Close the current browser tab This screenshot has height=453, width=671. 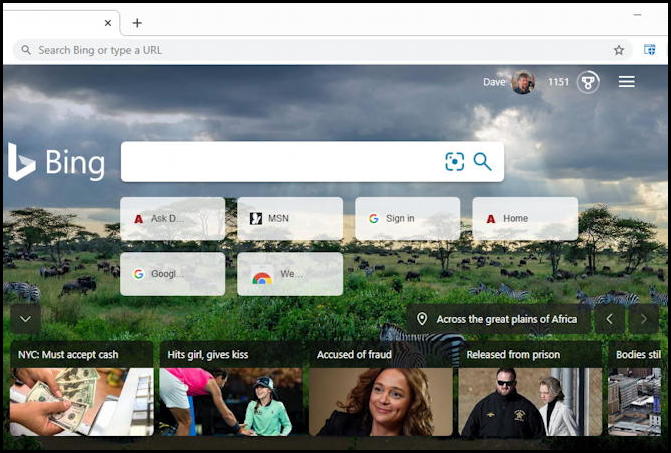(108, 23)
